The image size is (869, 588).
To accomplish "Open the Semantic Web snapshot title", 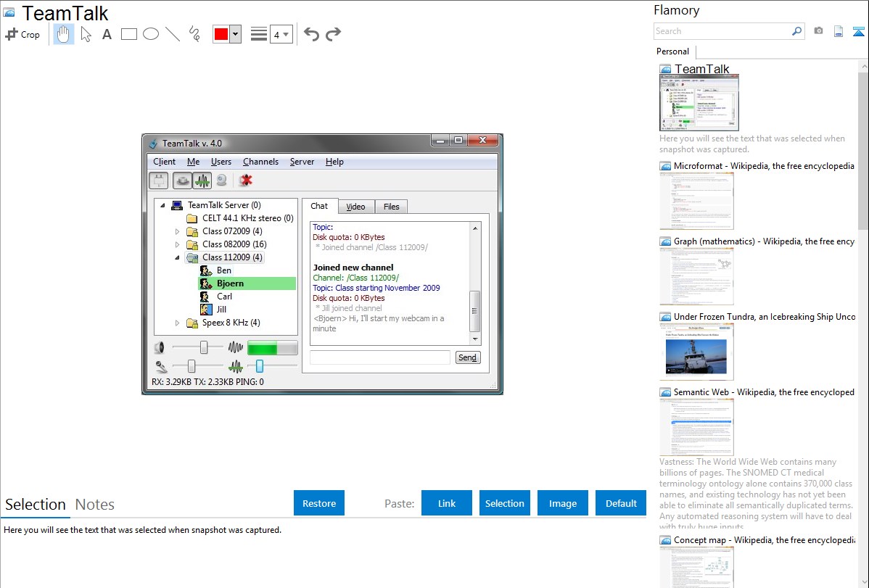I will [x=764, y=392].
